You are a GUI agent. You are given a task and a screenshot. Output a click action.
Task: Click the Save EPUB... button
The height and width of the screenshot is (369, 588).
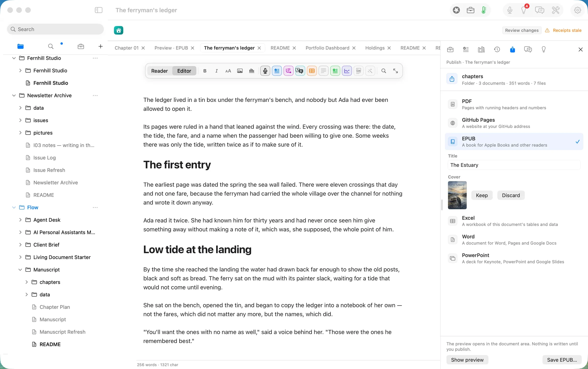coord(562,360)
